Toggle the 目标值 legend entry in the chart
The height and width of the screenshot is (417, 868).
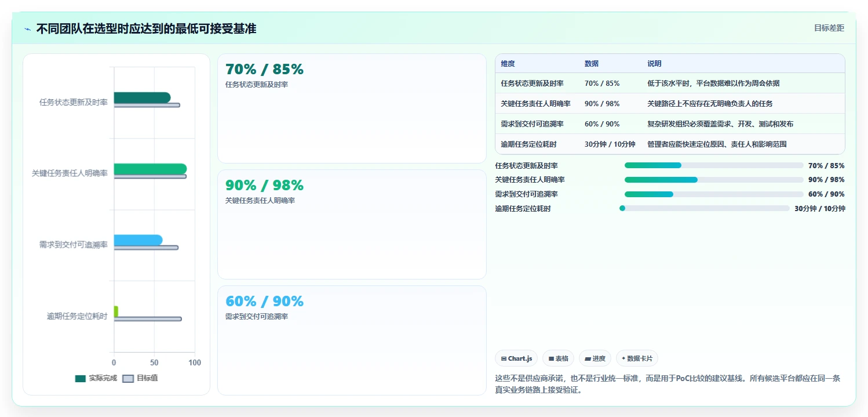pyautogui.click(x=140, y=378)
